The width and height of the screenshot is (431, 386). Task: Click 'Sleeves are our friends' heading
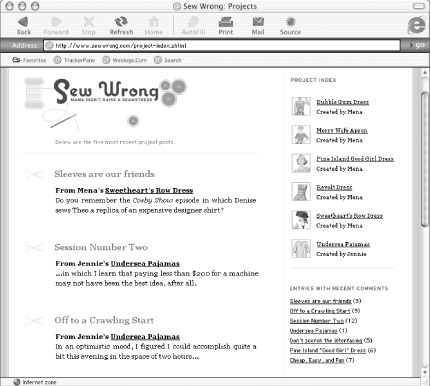point(105,174)
